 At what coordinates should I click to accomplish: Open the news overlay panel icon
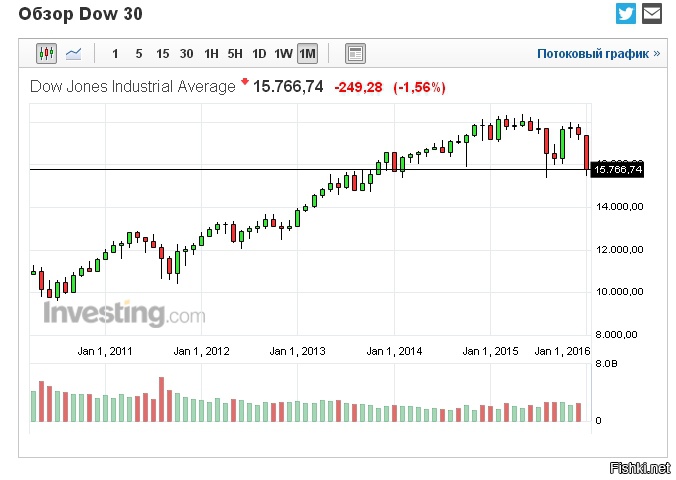[355, 53]
